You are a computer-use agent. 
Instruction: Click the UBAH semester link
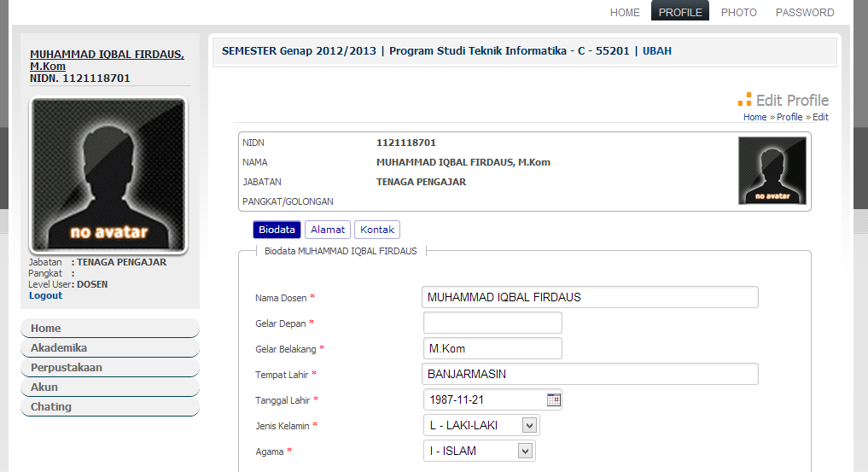[x=656, y=51]
